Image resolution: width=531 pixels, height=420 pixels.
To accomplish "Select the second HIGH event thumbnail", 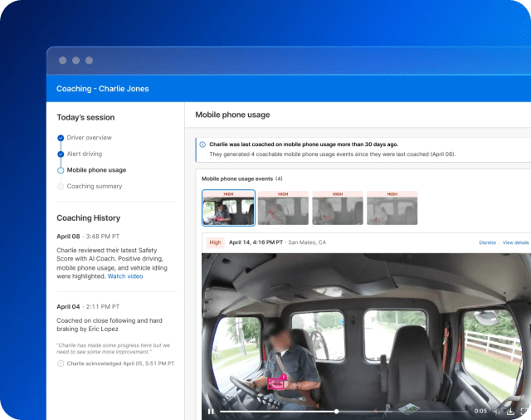I will tap(283, 208).
